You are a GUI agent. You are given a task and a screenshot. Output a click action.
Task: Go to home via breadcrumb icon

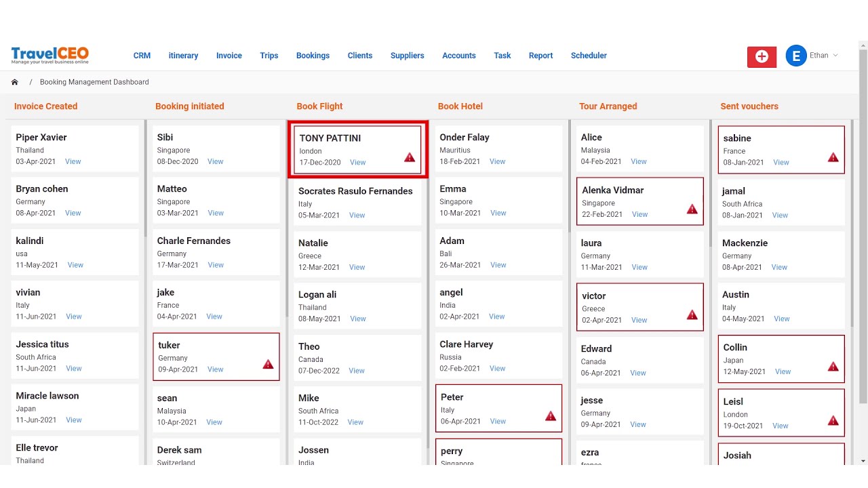(x=14, y=82)
